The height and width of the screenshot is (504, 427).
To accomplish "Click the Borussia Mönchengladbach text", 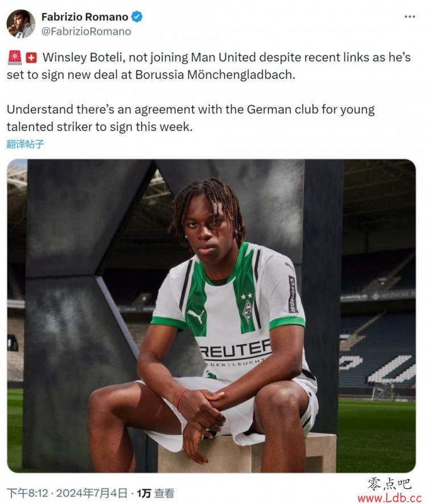I will tap(215, 75).
